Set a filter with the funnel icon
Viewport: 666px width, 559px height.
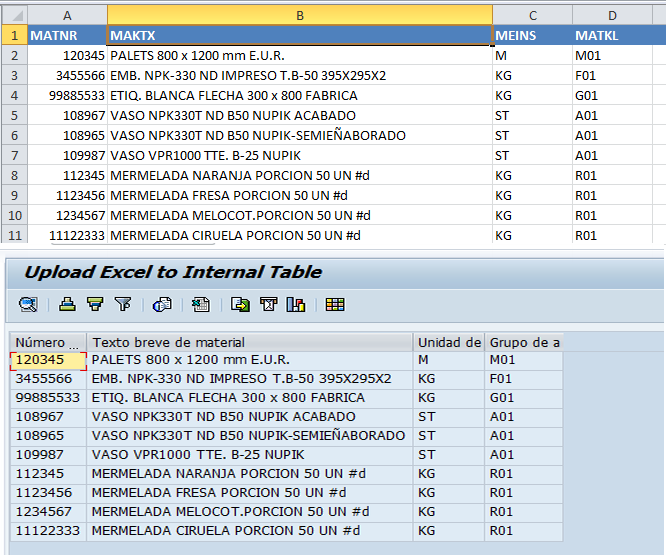coord(123,305)
